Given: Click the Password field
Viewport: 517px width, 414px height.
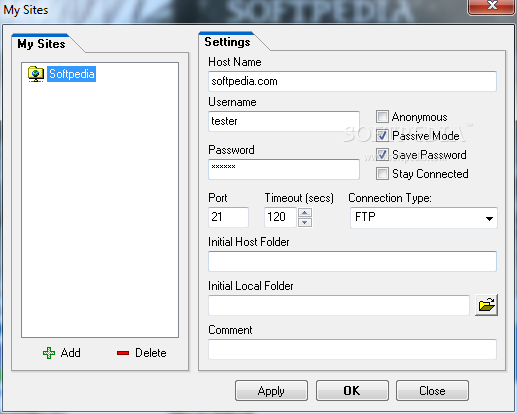Looking at the screenshot, I should pos(284,169).
